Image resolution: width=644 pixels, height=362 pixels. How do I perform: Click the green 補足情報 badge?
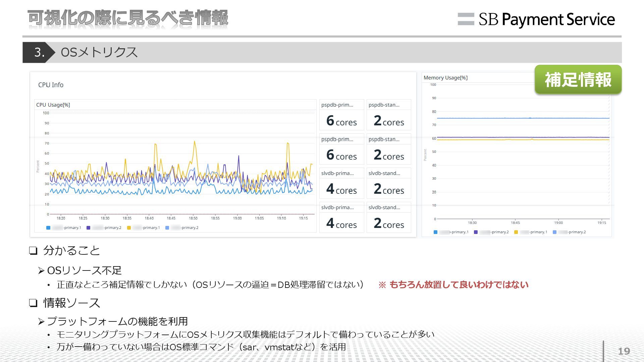tap(578, 80)
